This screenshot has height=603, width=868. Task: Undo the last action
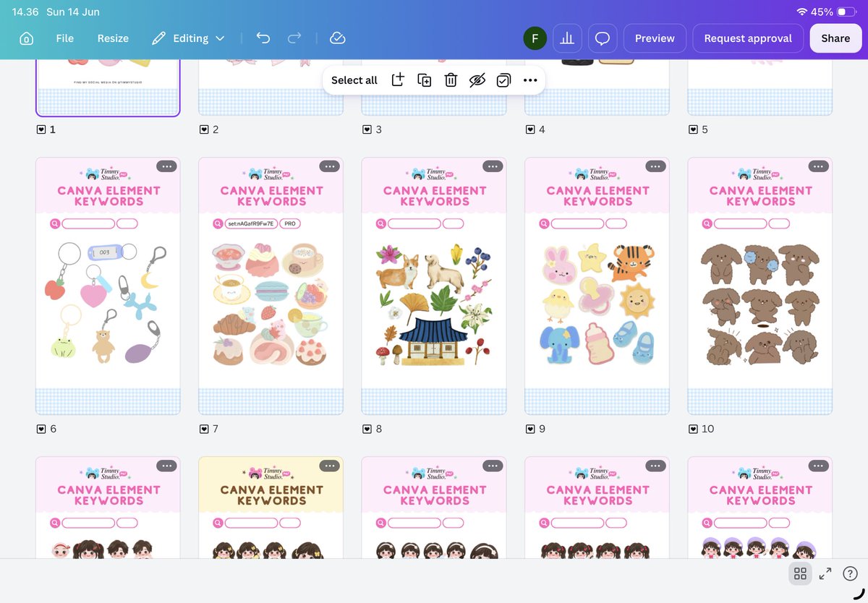pos(263,38)
